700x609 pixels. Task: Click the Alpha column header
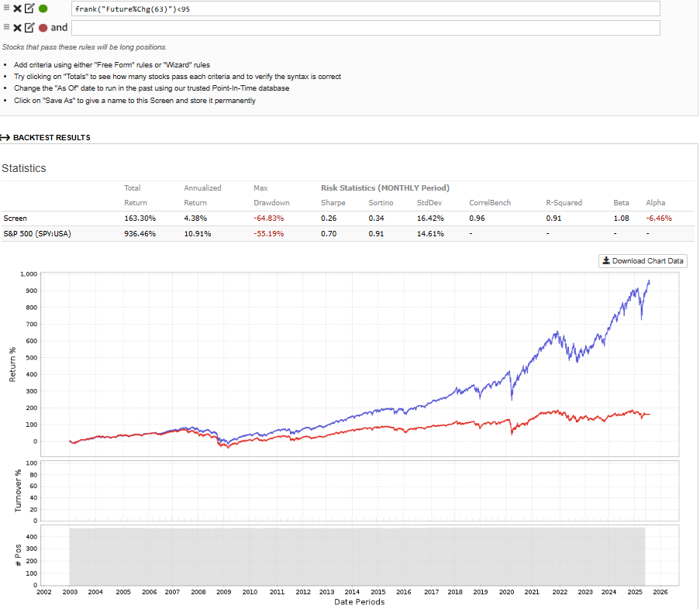656,202
